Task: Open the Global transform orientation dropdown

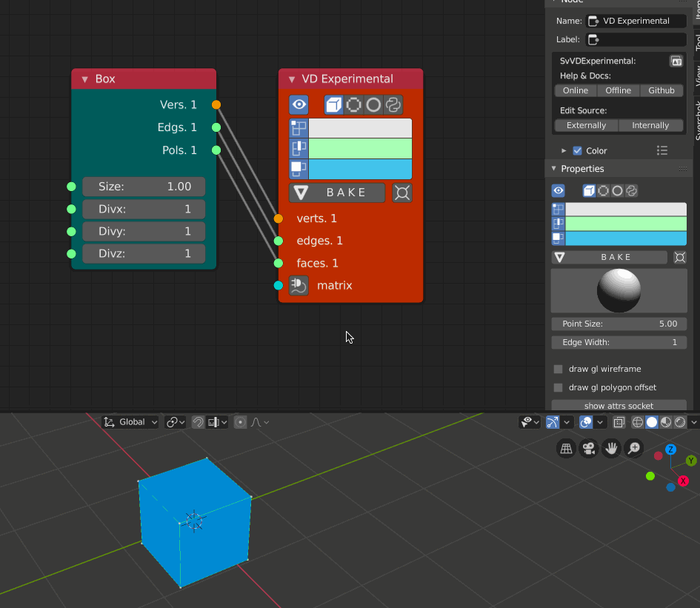Action: coord(130,422)
